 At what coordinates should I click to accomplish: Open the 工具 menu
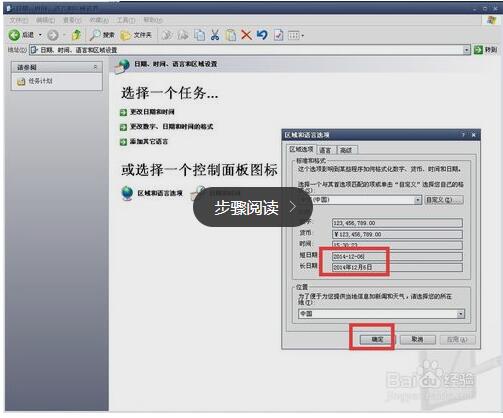[x=126, y=20]
